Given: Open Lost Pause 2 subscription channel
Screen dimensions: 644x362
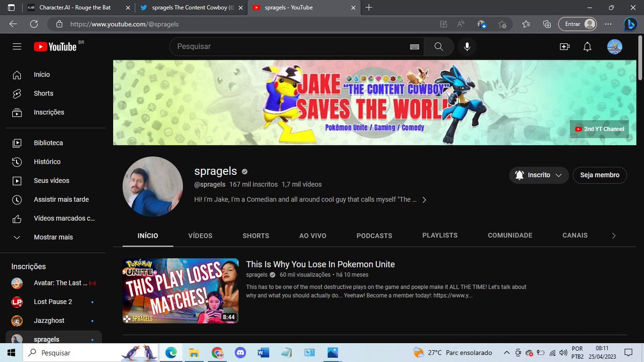Looking at the screenshot, I should (53, 301).
